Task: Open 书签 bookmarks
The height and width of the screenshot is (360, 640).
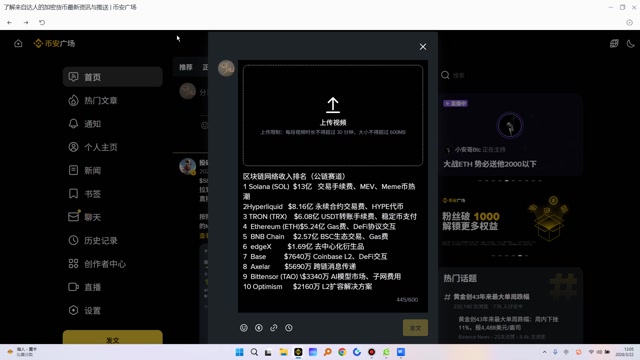Action: [x=113, y=193]
